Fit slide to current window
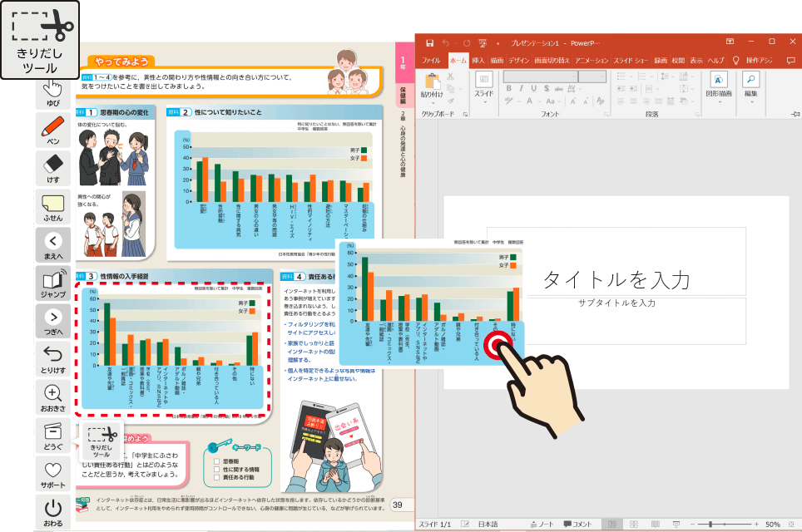 (x=792, y=525)
